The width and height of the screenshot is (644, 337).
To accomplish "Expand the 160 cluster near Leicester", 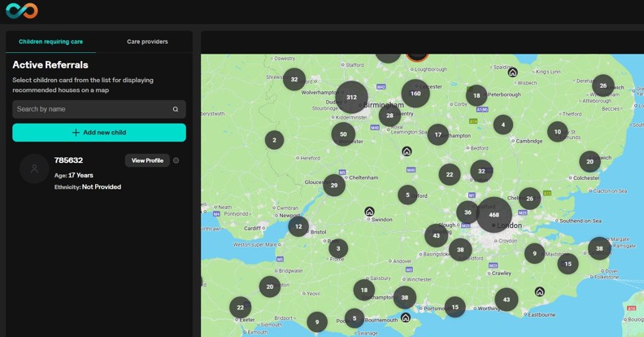I will [416, 93].
